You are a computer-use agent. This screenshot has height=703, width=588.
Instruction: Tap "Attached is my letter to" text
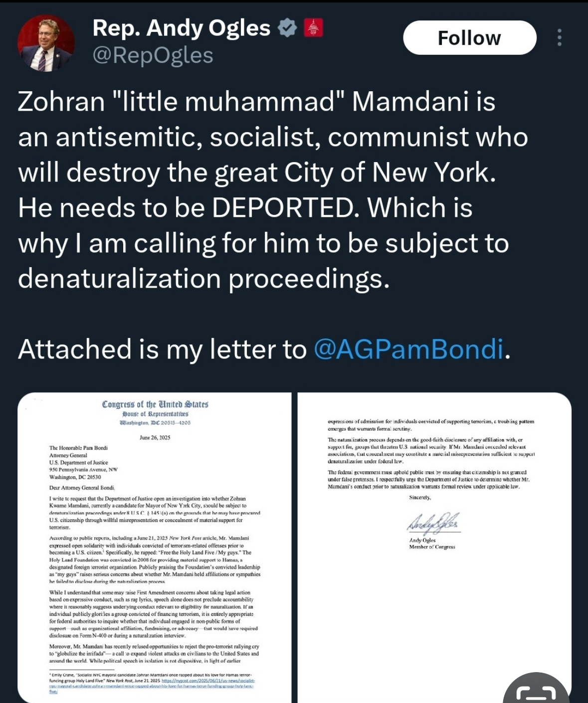162,349
